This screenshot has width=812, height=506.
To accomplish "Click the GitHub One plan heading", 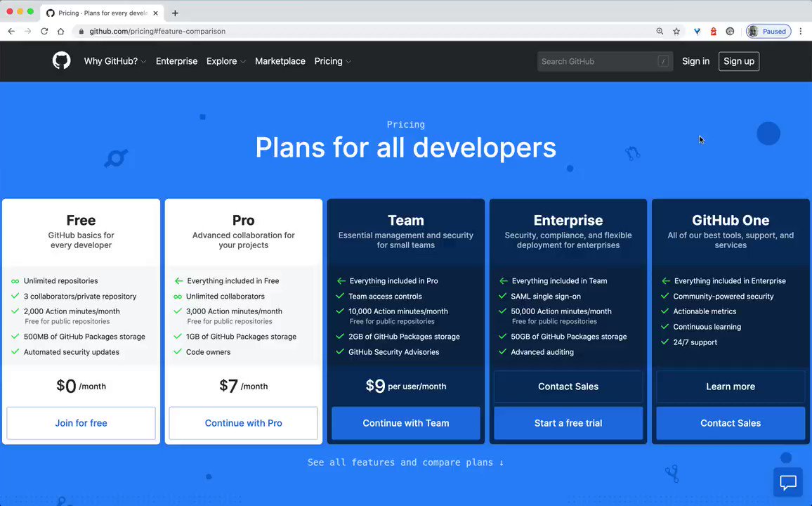I will 731,220.
